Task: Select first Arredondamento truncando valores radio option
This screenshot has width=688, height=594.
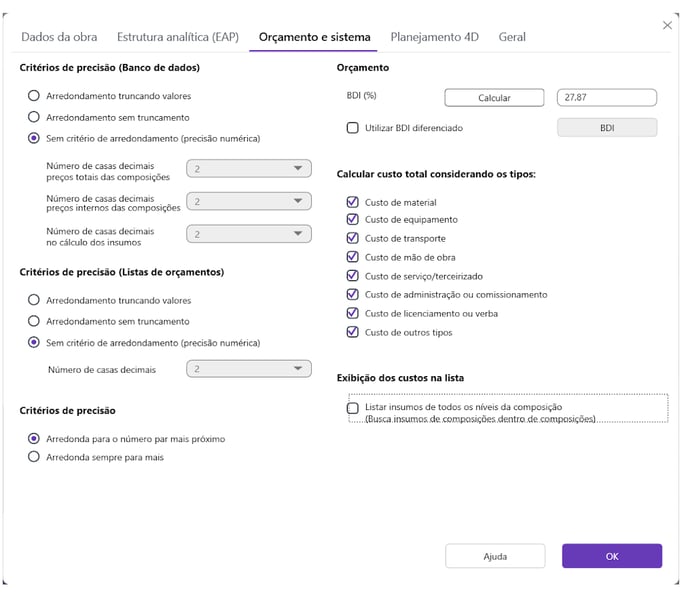Action: (34, 96)
